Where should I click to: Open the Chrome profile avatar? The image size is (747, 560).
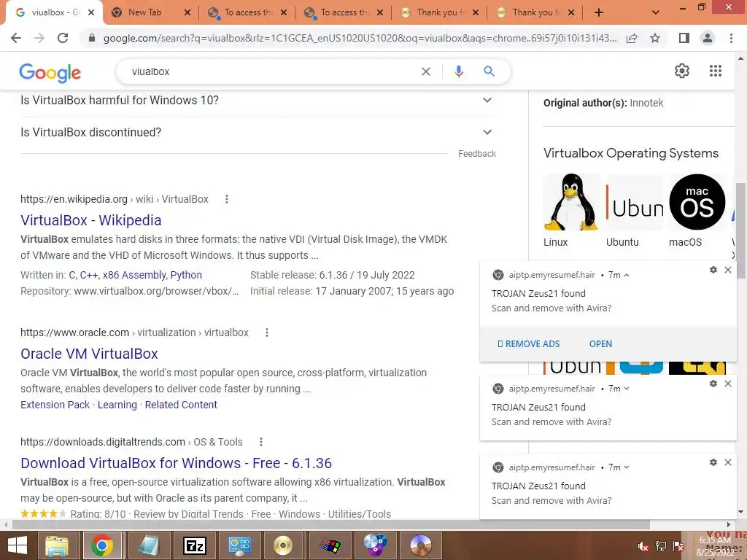tap(708, 38)
